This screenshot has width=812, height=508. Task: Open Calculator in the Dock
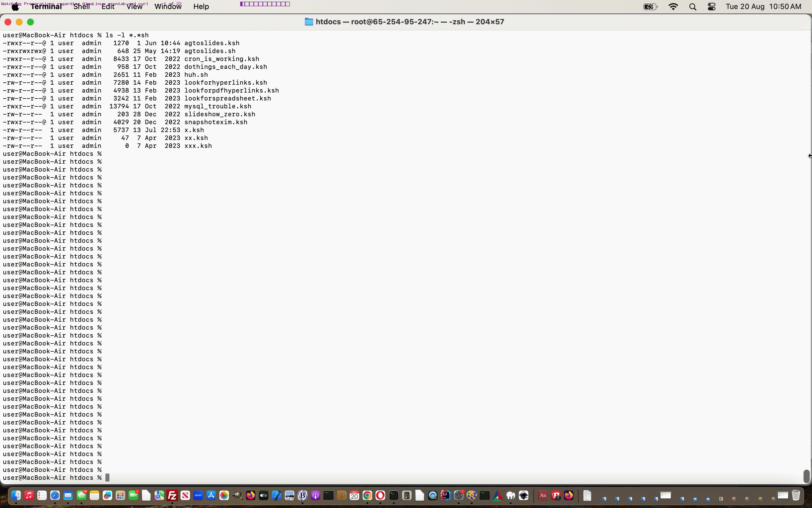(407, 495)
